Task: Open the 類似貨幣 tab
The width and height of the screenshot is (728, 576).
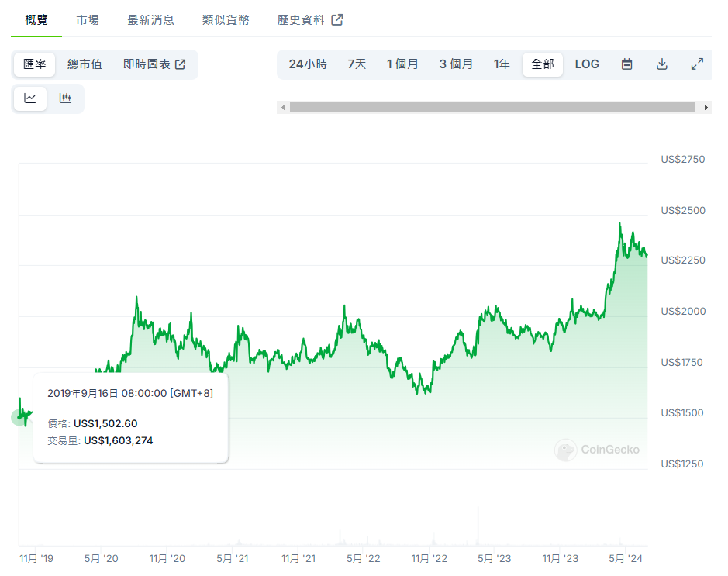Action: pos(226,20)
